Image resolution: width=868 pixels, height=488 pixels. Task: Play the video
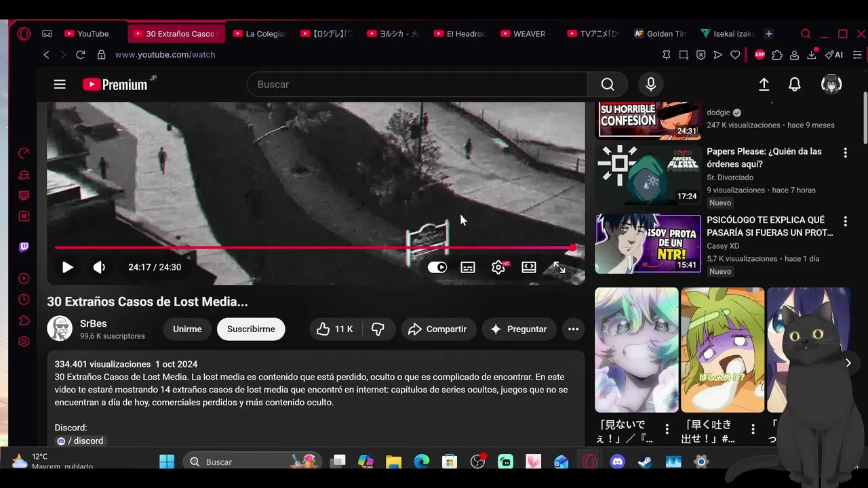point(67,267)
